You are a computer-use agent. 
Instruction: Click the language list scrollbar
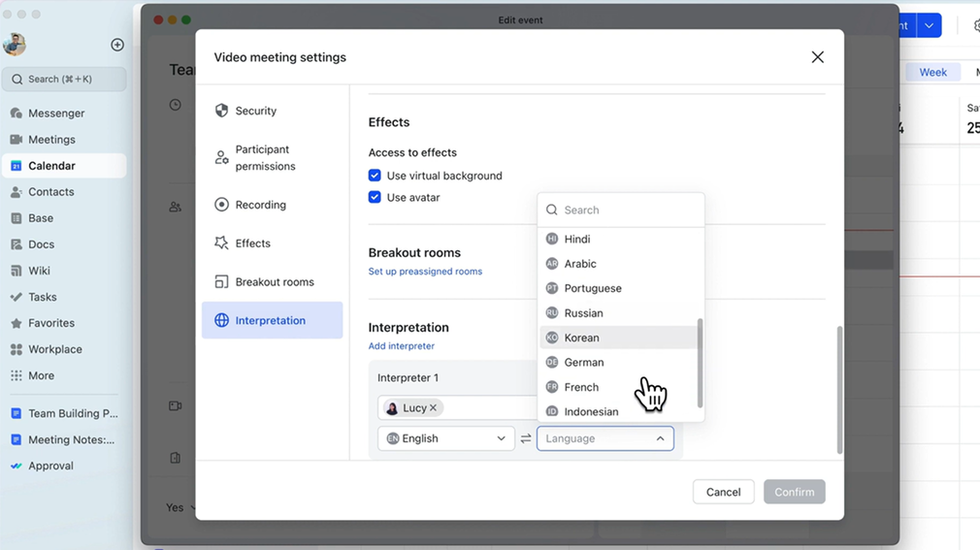click(700, 362)
